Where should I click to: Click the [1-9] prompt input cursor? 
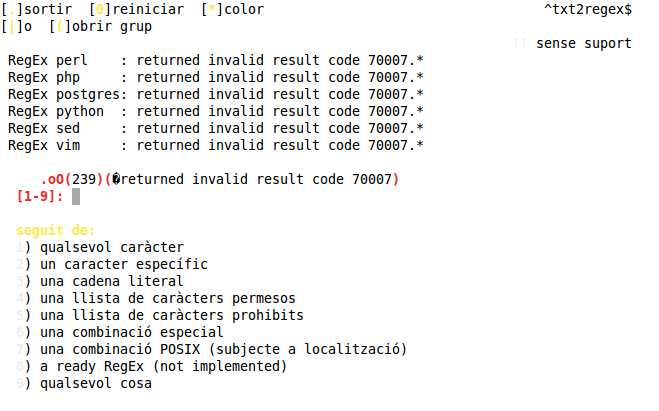click(x=76, y=196)
